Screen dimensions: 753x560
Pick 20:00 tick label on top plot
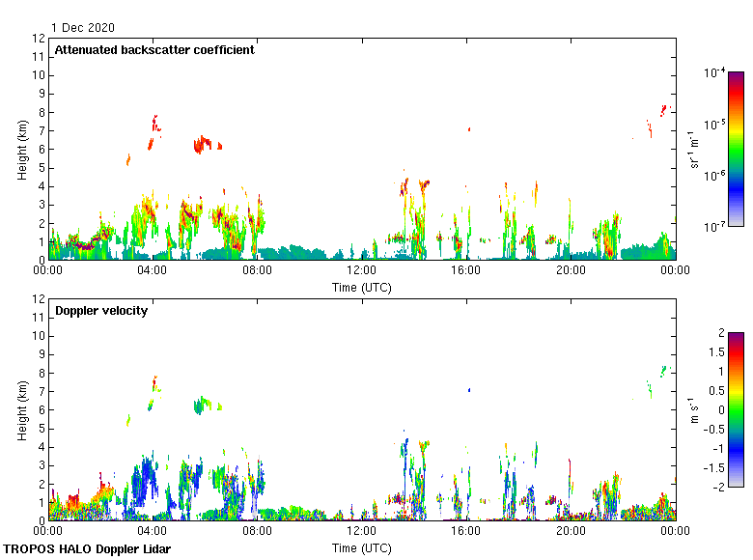[570, 271]
